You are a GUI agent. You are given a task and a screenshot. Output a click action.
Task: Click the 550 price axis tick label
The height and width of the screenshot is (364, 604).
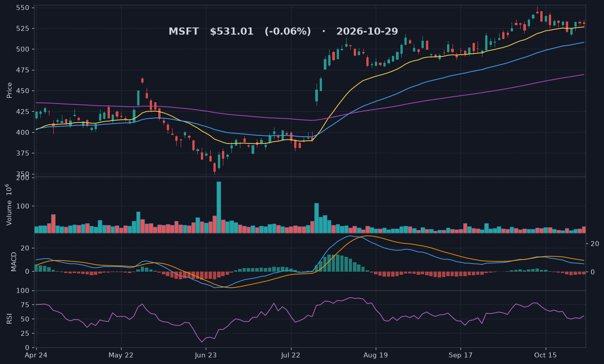tap(23, 8)
